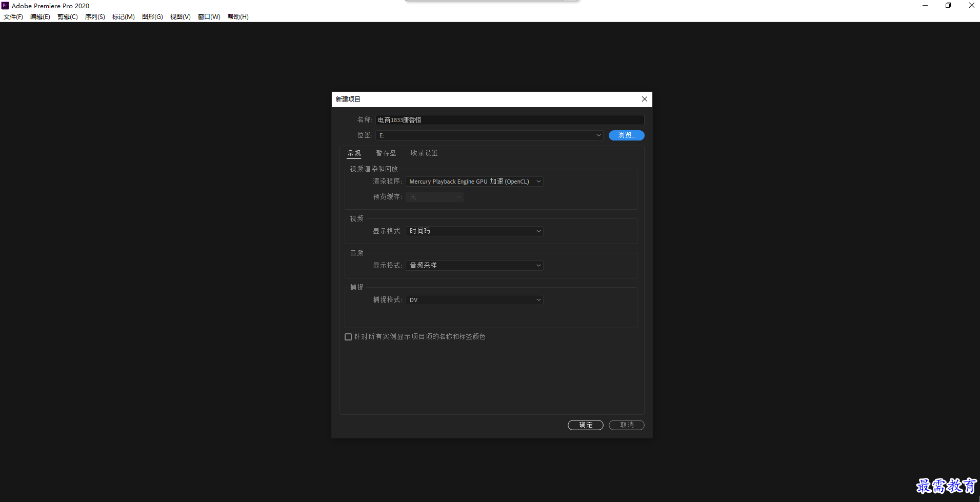Screen dimensions: 980x502
Task: Click the 浏览 browse button
Action: click(x=627, y=135)
